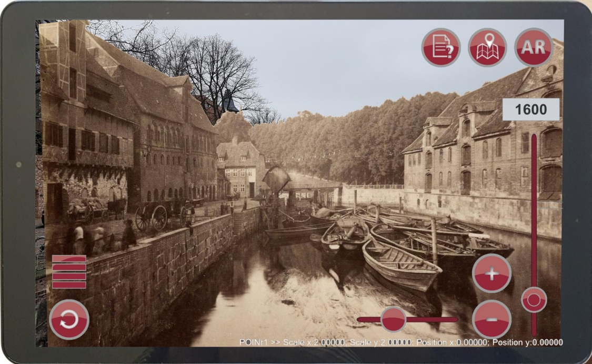This screenshot has width=592, height=364.
Task: Open the map location button
Action: [487, 47]
